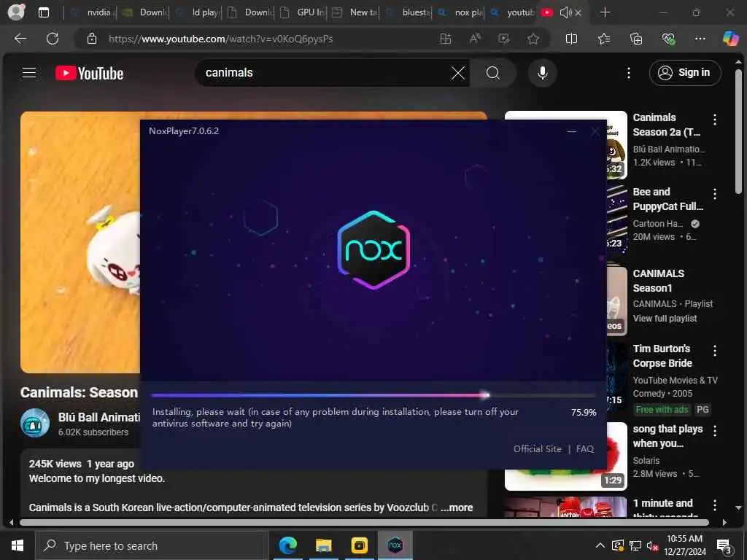The height and width of the screenshot is (560, 747).
Task: Click the browser address bar URL
Action: (220, 39)
